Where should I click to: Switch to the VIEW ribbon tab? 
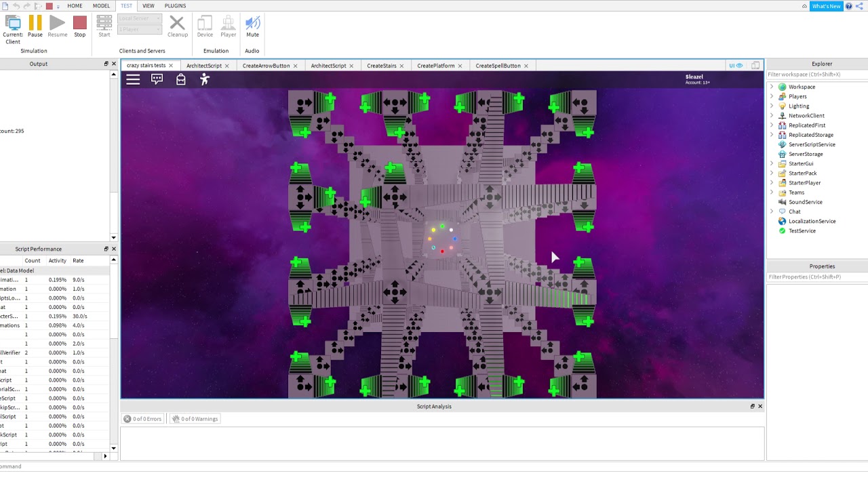[148, 6]
